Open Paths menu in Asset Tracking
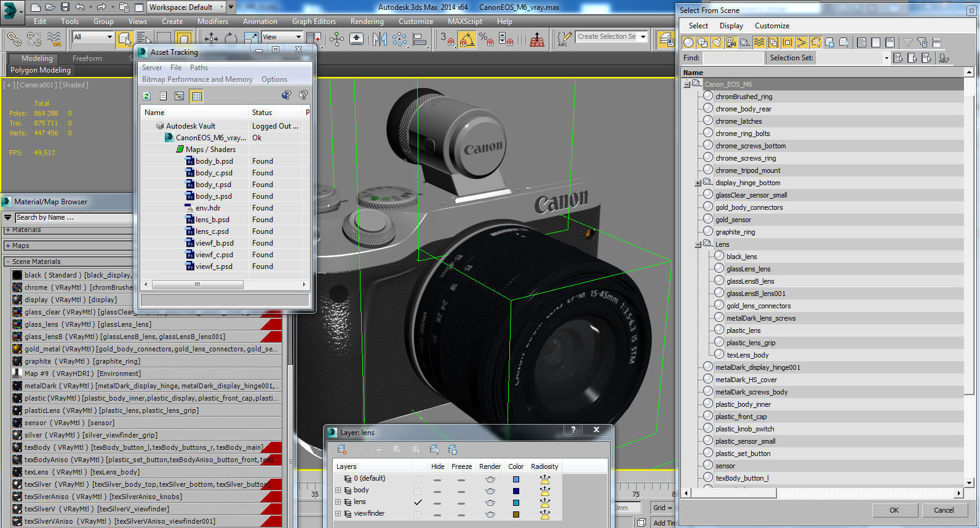 tap(199, 68)
